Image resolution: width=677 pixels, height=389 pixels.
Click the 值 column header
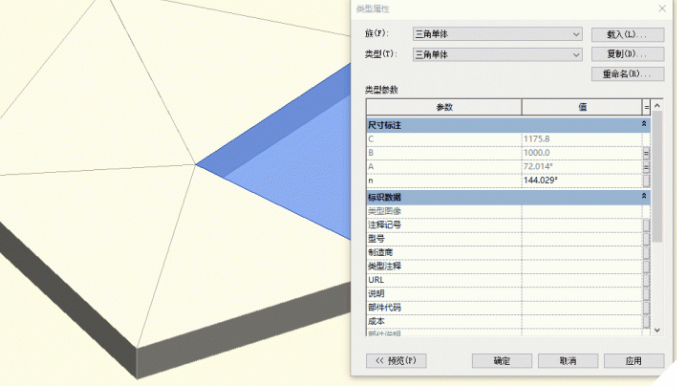(x=582, y=107)
